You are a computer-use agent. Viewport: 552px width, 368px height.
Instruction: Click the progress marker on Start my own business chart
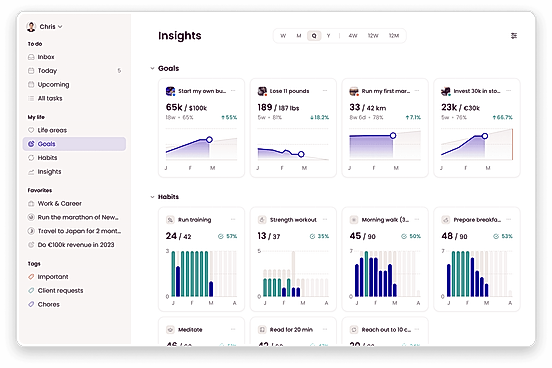click(209, 140)
